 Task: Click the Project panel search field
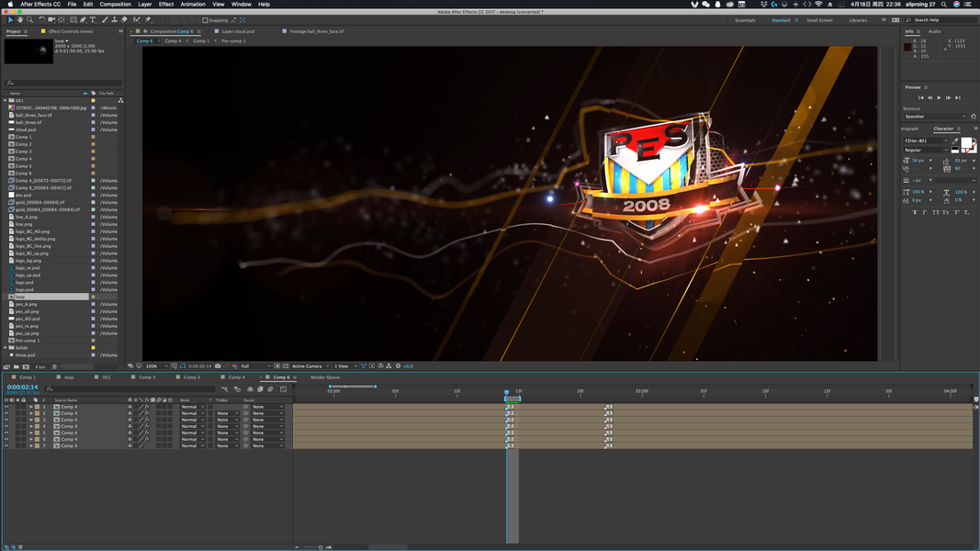[x=62, y=83]
